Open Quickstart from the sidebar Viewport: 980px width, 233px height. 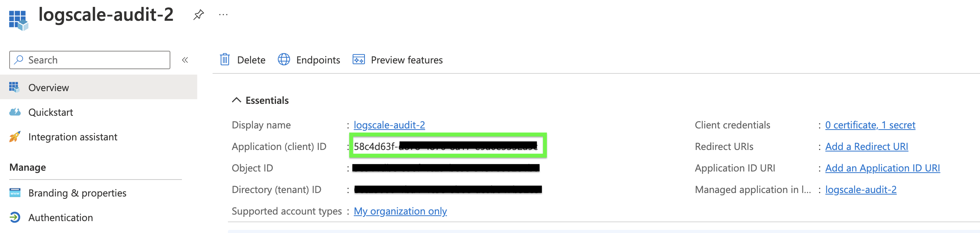(51, 112)
